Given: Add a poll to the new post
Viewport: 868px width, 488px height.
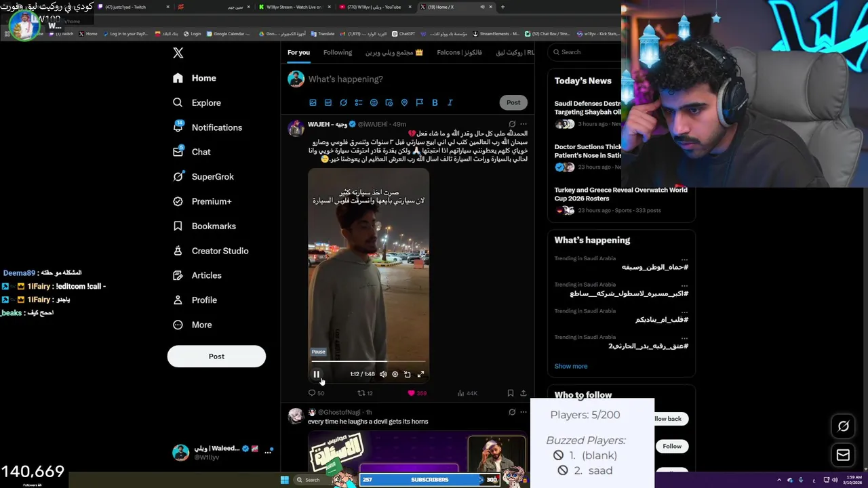Looking at the screenshot, I should tap(359, 102).
